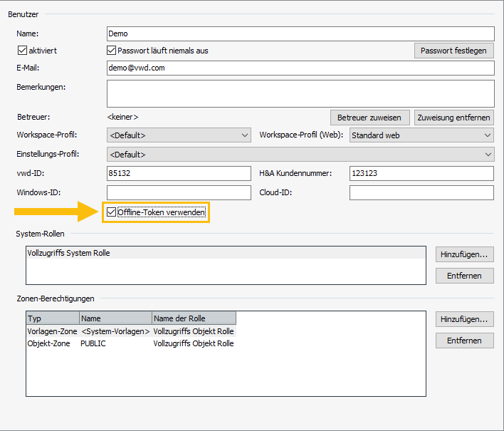Click the empty Cloud-ID field
Image resolution: width=504 pixels, height=431 pixels.
421,192
